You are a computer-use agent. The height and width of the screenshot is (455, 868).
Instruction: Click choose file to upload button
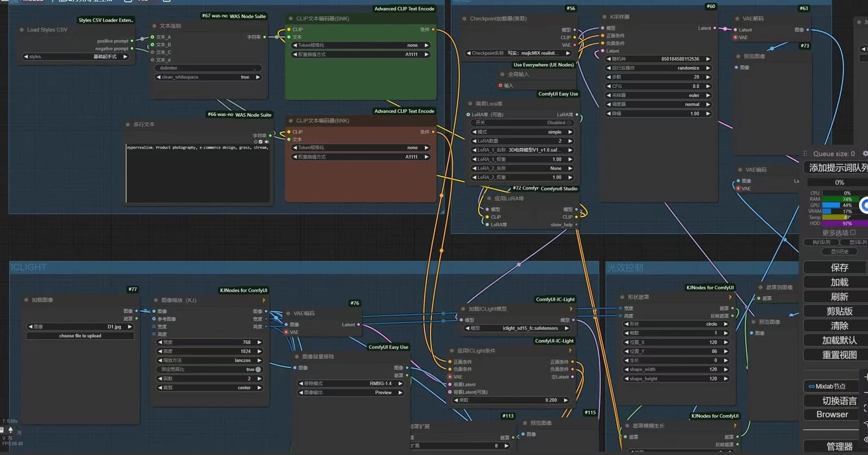pyautogui.click(x=80, y=336)
